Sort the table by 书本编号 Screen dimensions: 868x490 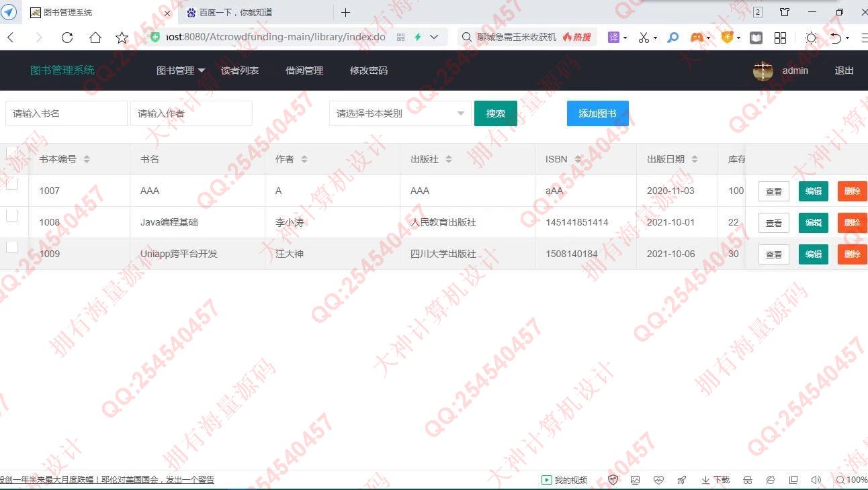click(87, 159)
